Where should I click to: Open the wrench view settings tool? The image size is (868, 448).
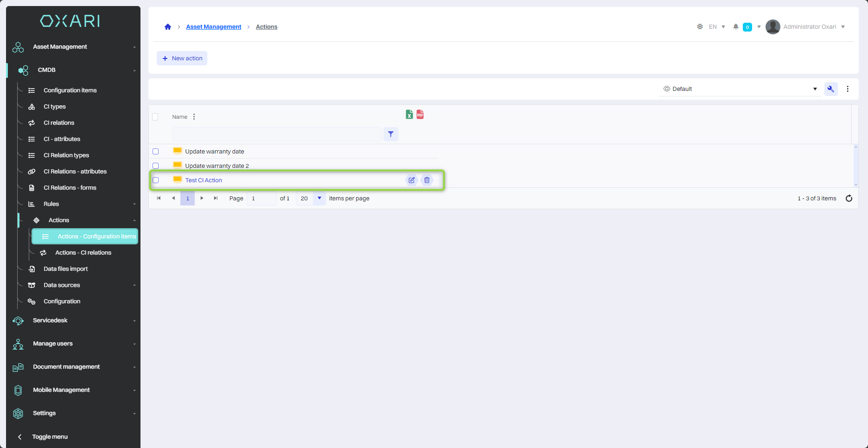830,89
